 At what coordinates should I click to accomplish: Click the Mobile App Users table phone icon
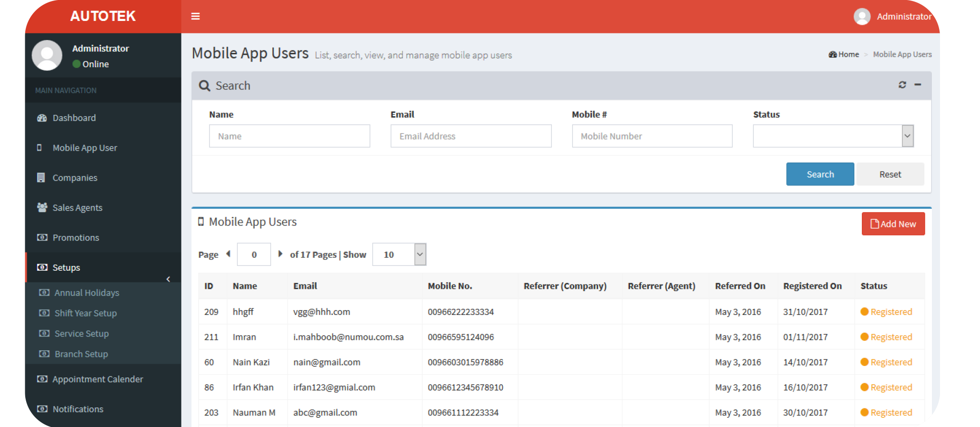(201, 222)
